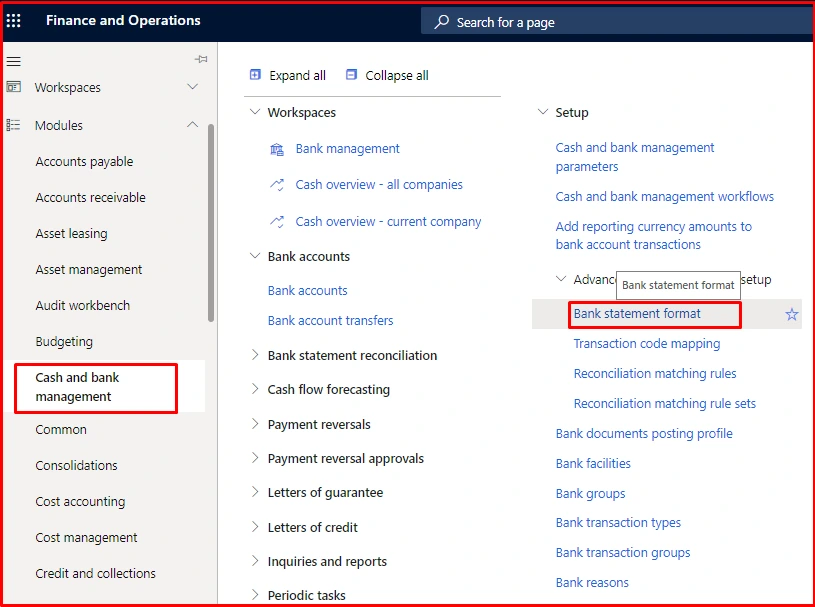Screen dimensions: 815x607
Task: Click the hamburger navigation menu icon
Action: [14, 61]
